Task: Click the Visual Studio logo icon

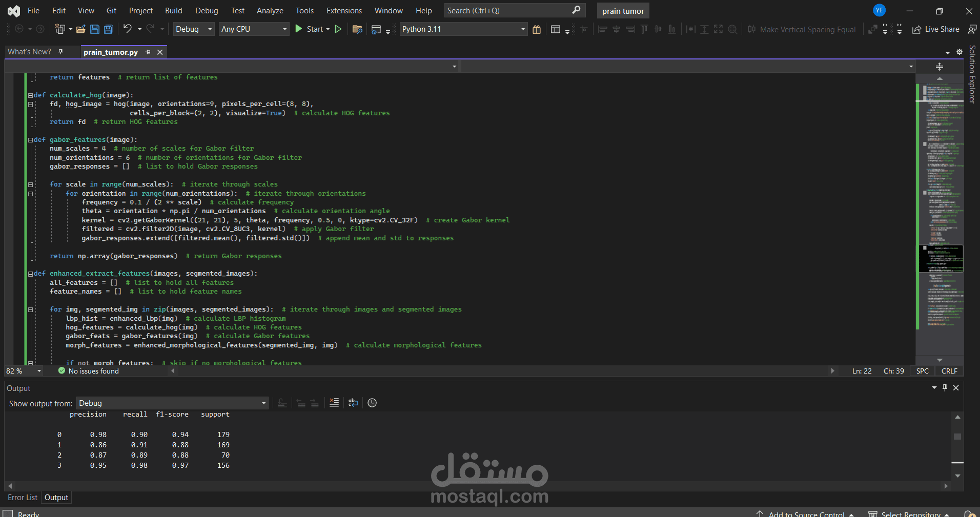Action: coord(14,10)
